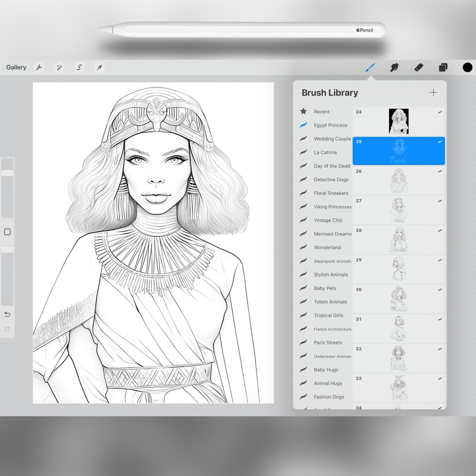The width and height of the screenshot is (476, 476).
Task: Tap the undo arrow on the sidebar
Action: [x=8, y=315]
